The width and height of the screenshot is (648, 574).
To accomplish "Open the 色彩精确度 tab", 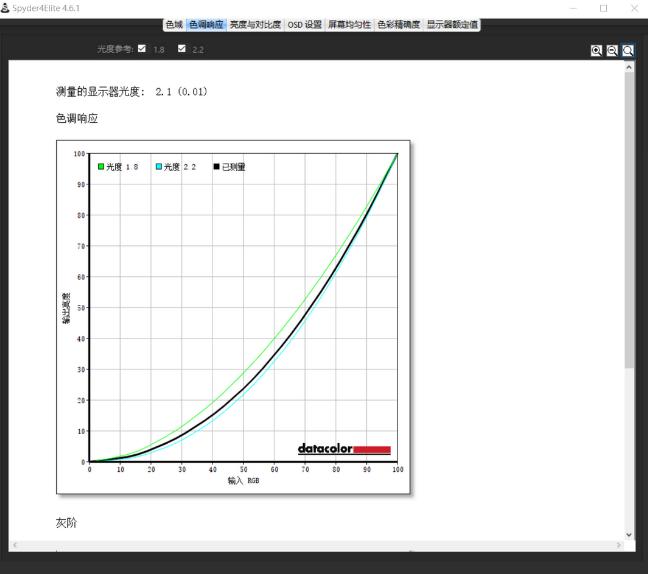I will 398,25.
